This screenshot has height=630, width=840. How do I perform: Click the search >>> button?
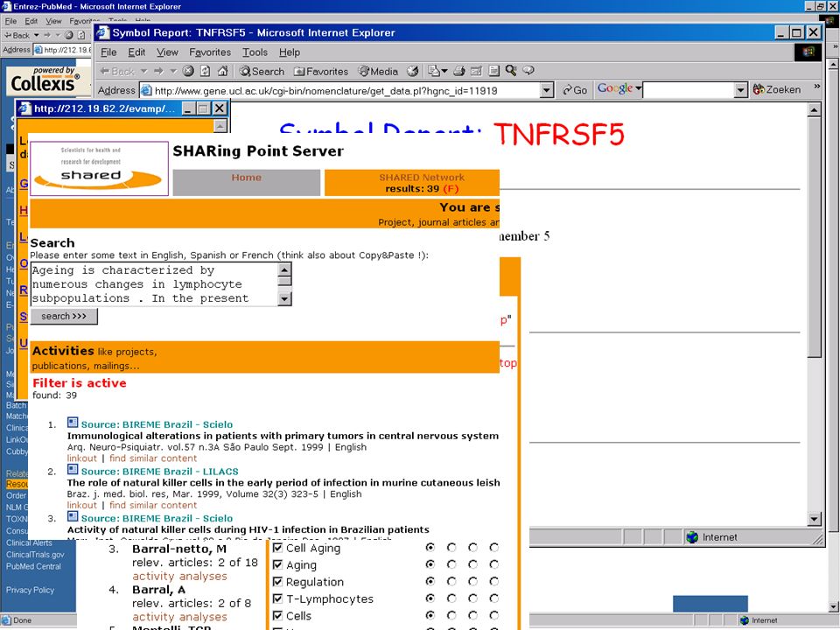[64, 316]
